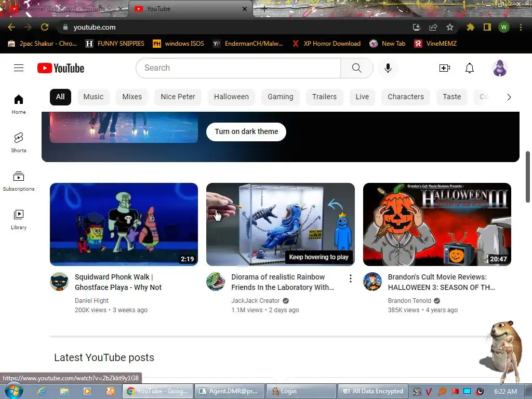532x399 pixels.
Task: Share this page icon in address bar
Action: pos(433,27)
